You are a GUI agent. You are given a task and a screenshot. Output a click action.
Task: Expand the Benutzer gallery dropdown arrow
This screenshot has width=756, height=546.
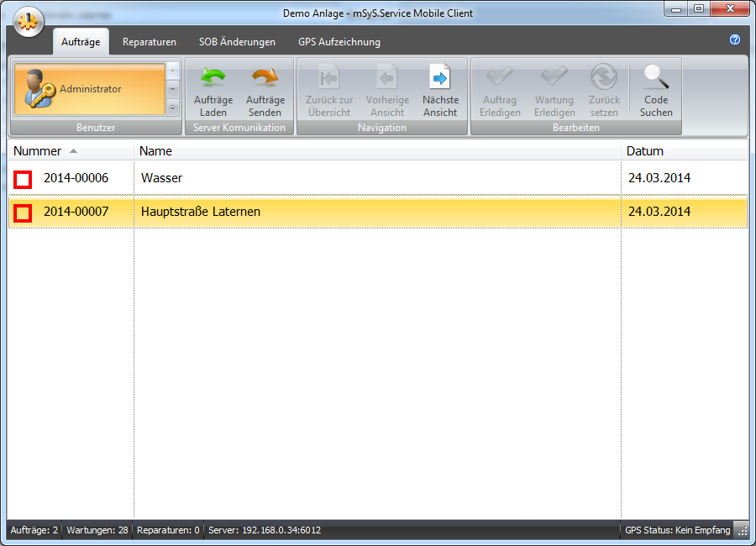[173, 107]
